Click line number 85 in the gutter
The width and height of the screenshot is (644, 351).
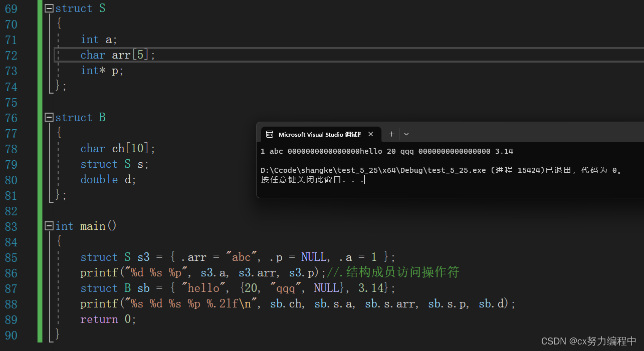[11, 257]
